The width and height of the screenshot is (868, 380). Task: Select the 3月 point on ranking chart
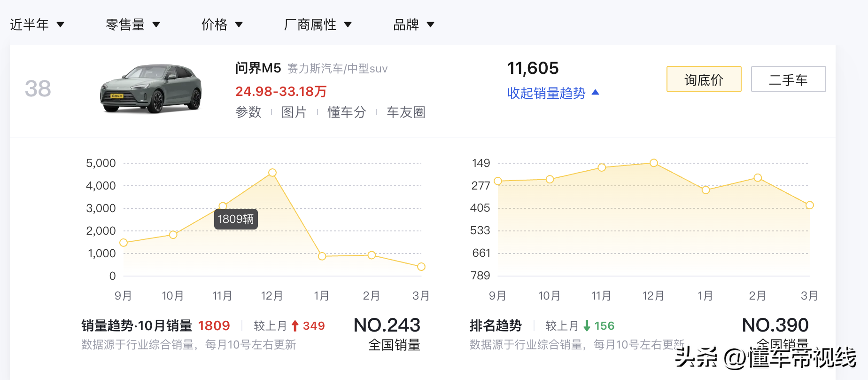click(x=810, y=205)
